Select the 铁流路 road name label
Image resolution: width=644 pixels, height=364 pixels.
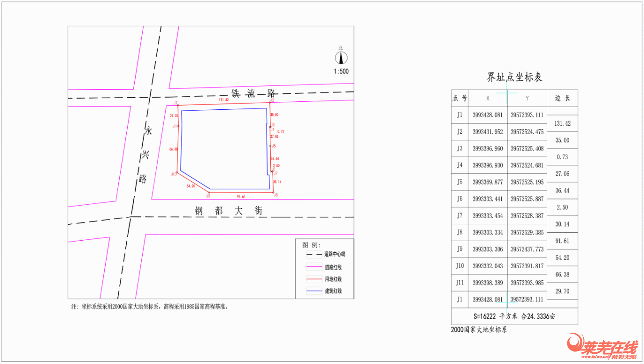(253, 93)
